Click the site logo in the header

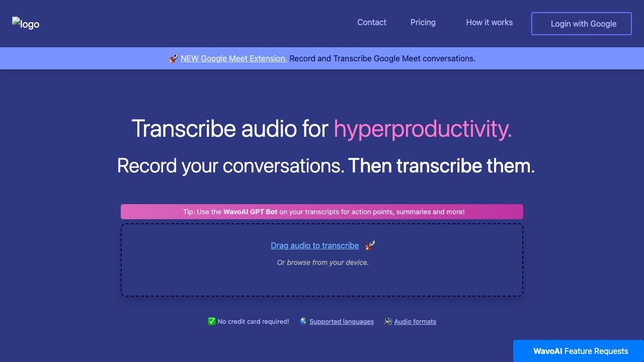pyautogui.click(x=26, y=24)
